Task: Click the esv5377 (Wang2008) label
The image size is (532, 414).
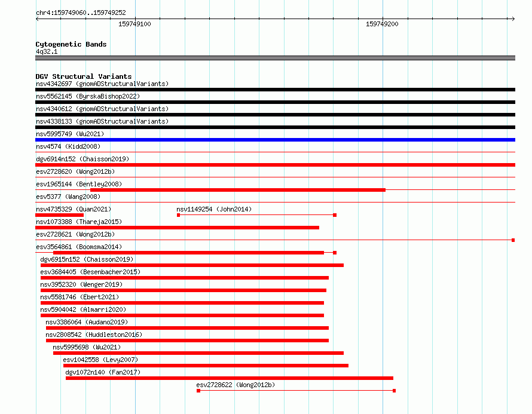Action: point(68,197)
